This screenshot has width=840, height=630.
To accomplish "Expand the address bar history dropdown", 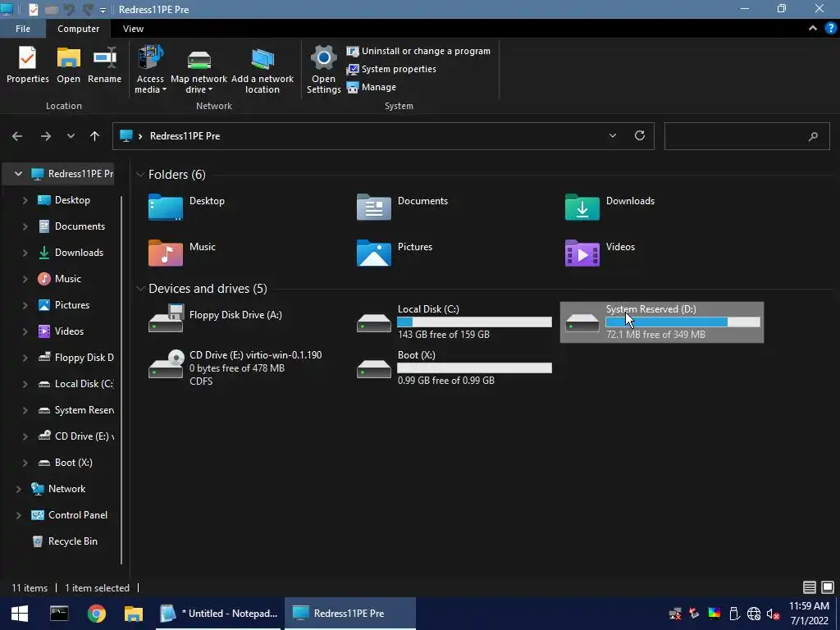I will pyautogui.click(x=612, y=136).
